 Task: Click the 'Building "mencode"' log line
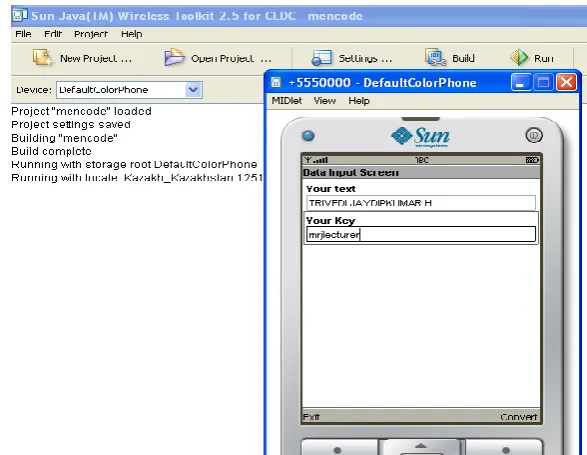[64, 138]
